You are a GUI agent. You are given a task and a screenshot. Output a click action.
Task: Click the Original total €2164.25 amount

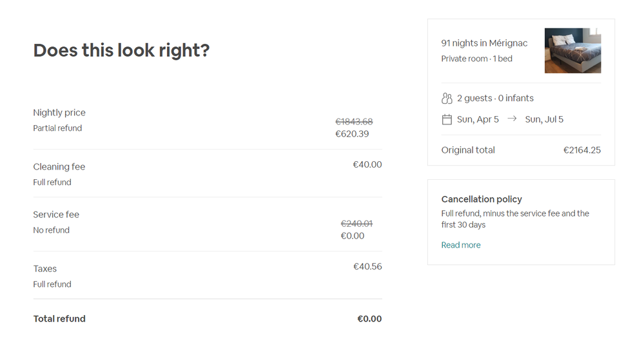point(581,150)
